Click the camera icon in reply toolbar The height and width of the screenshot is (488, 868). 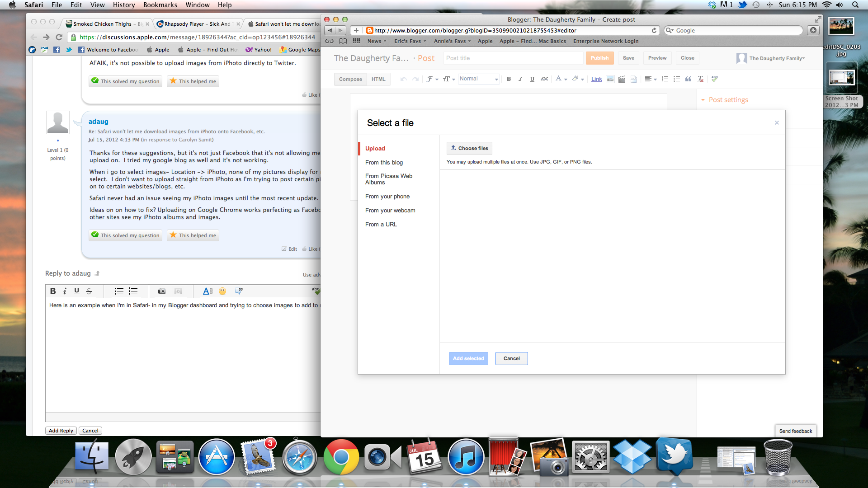[x=161, y=291]
